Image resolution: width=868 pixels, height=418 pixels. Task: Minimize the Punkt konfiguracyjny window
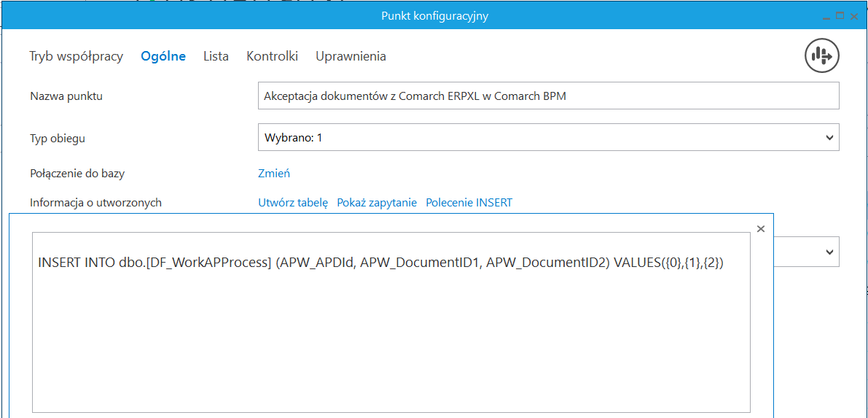[x=827, y=16]
